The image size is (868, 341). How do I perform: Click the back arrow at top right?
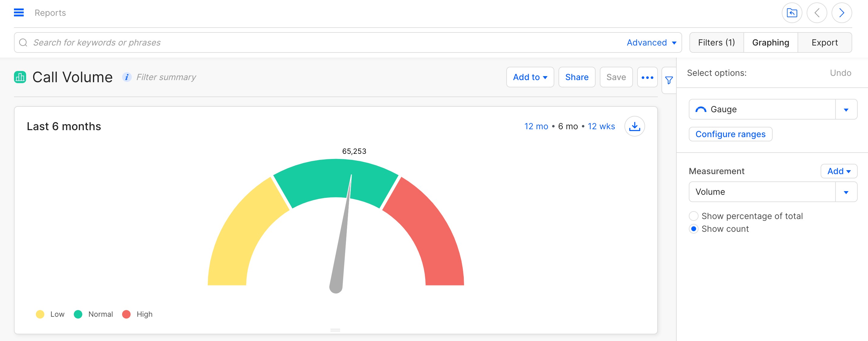[817, 12]
